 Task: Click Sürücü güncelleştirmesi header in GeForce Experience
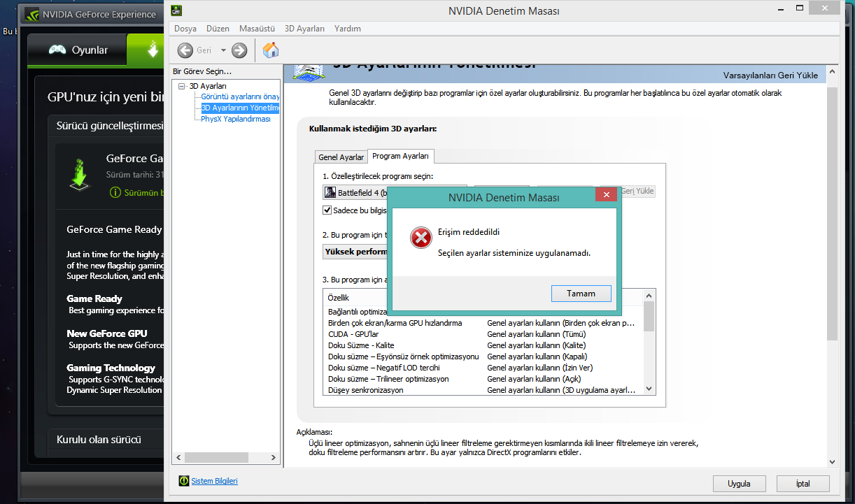pos(110,125)
